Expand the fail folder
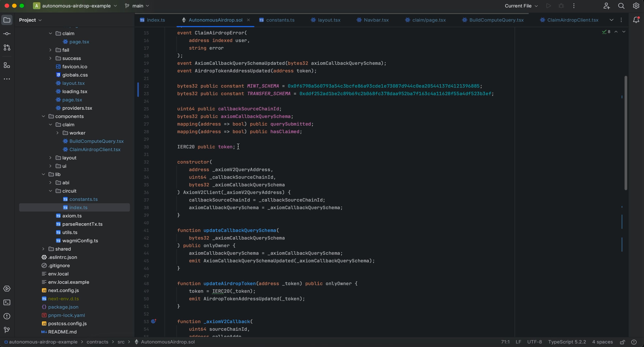Image resolution: width=644 pixels, height=347 pixels. click(50, 50)
